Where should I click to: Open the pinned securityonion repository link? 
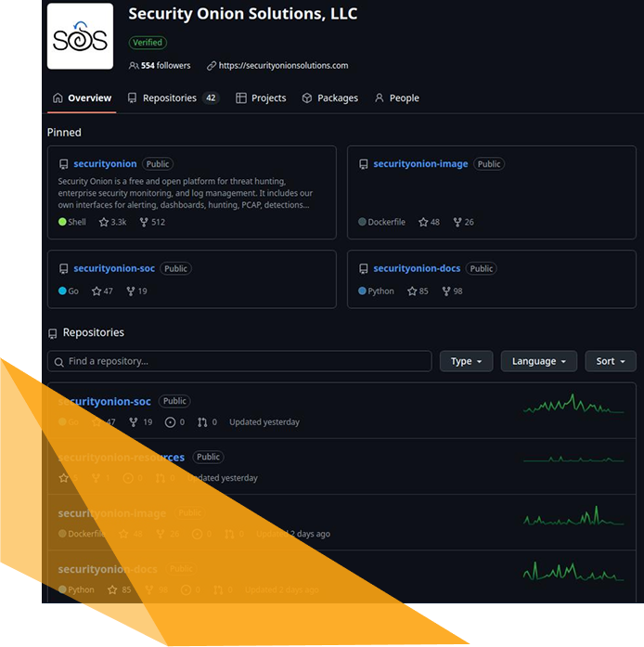[105, 164]
